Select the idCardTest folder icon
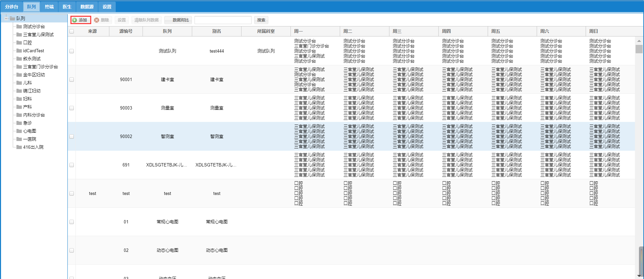The width and height of the screenshot is (644, 279). (x=19, y=51)
